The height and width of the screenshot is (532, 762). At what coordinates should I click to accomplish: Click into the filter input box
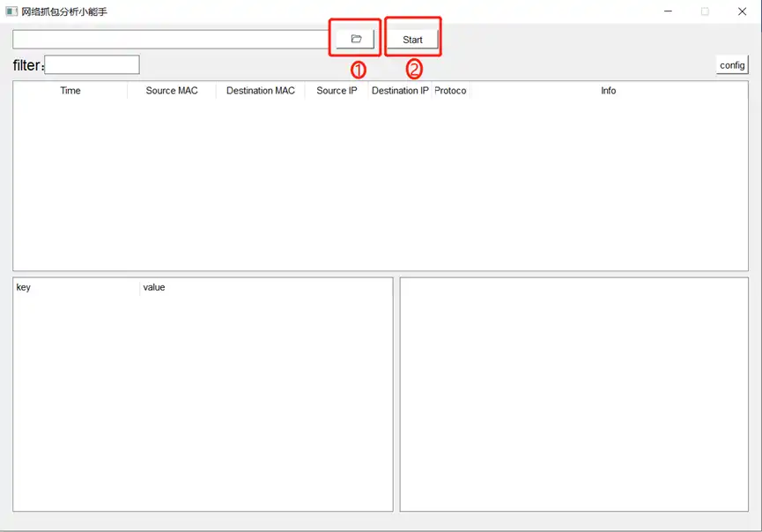pos(92,65)
